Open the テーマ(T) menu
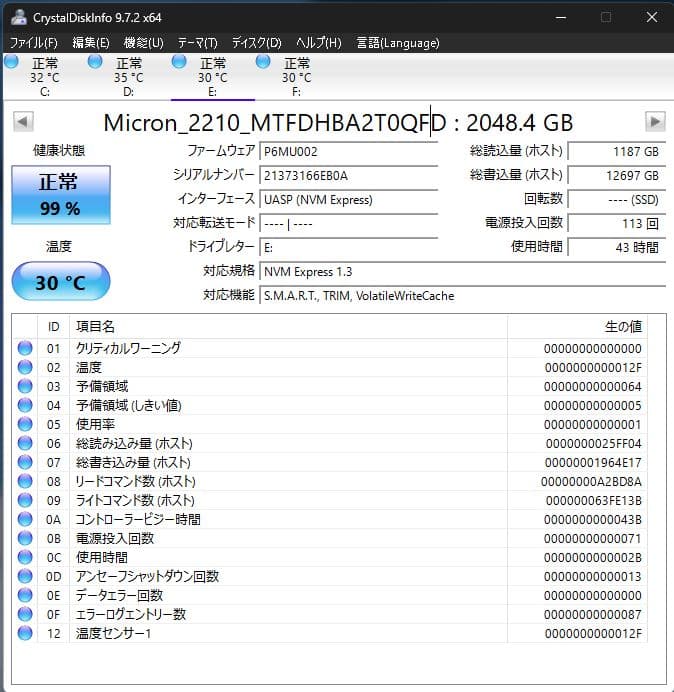 [198, 43]
